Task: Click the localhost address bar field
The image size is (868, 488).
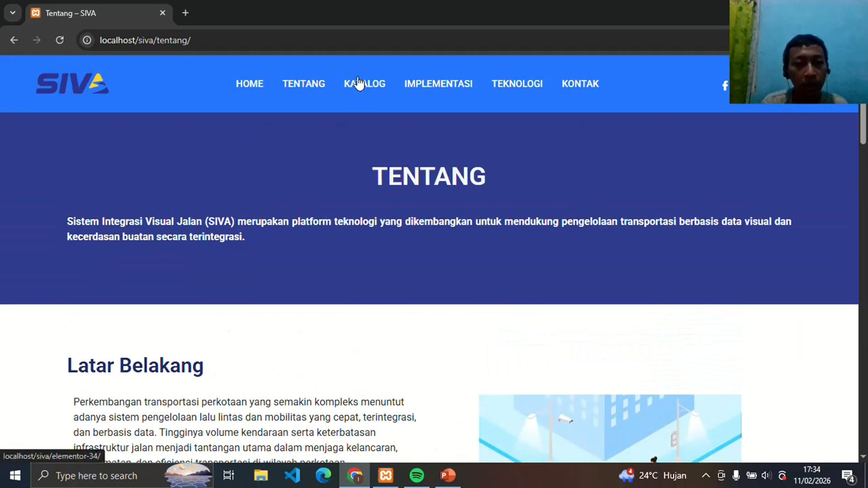Action: pos(145,40)
